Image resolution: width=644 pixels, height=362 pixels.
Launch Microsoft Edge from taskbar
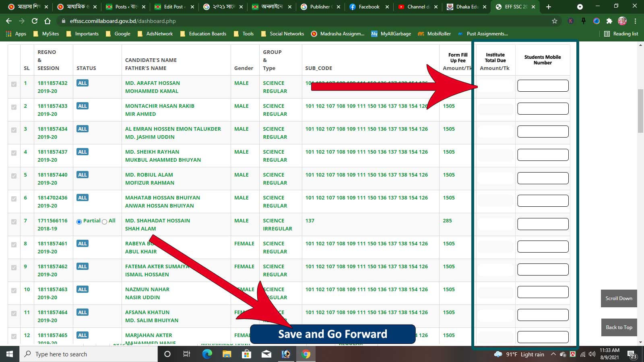(x=207, y=354)
